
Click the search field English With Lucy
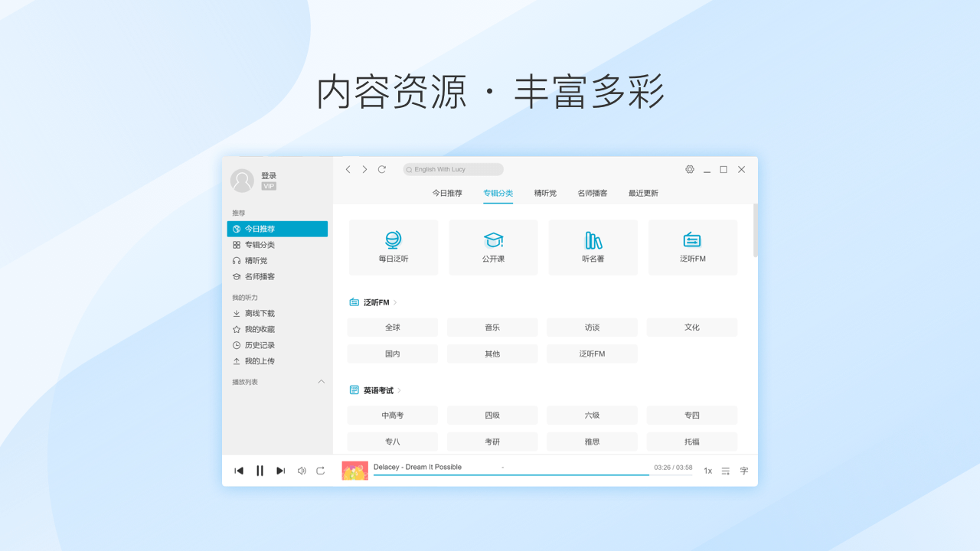(x=453, y=169)
